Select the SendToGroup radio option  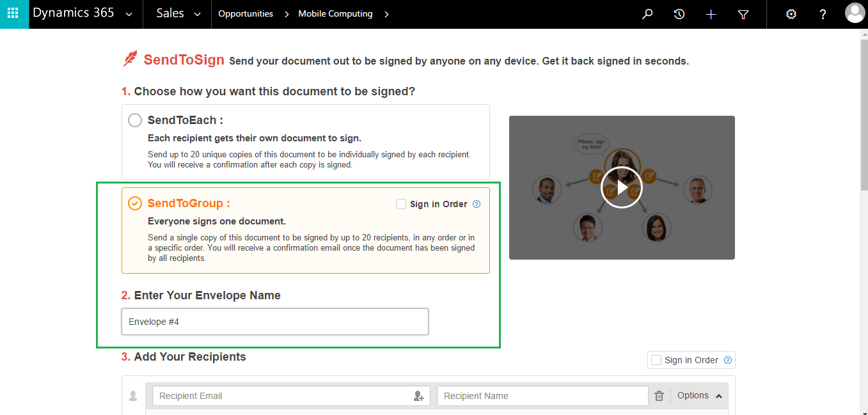tap(135, 203)
